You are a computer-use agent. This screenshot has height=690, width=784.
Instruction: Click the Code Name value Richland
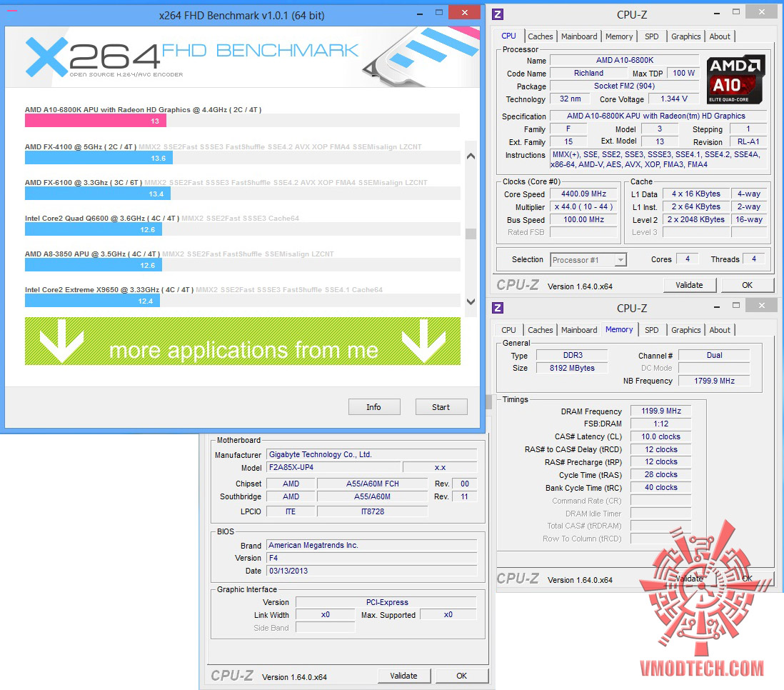[x=588, y=74]
